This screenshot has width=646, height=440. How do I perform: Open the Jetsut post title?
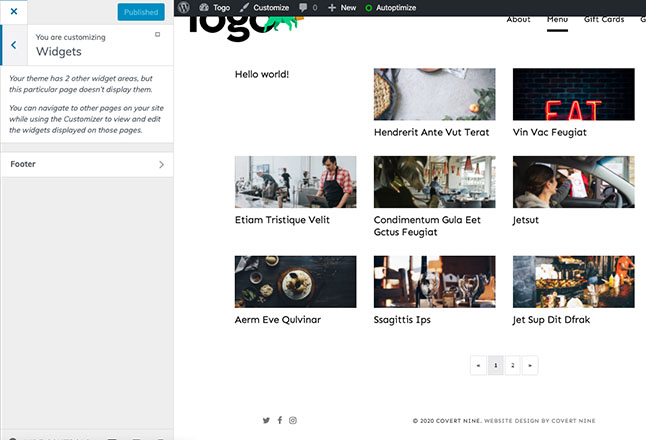[x=526, y=220]
